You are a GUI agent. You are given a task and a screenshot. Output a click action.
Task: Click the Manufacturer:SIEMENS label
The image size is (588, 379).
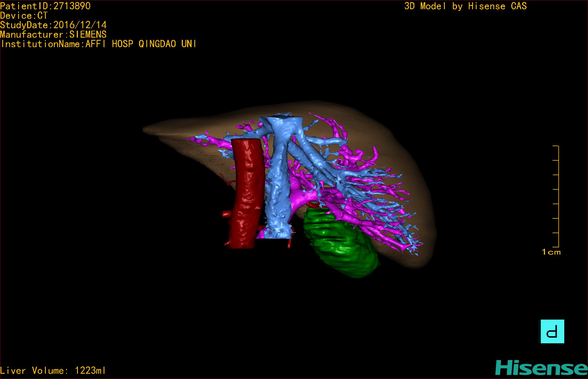(x=53, y=35)
